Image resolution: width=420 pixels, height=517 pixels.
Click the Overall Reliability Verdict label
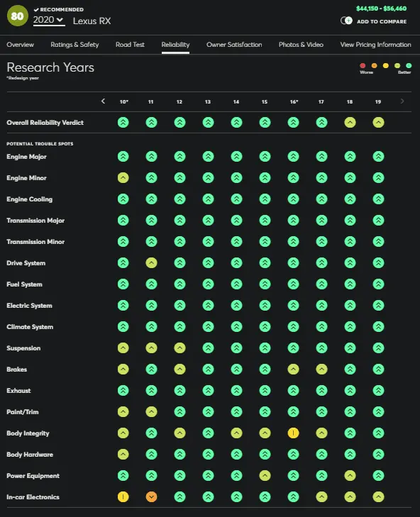(45, 123)
